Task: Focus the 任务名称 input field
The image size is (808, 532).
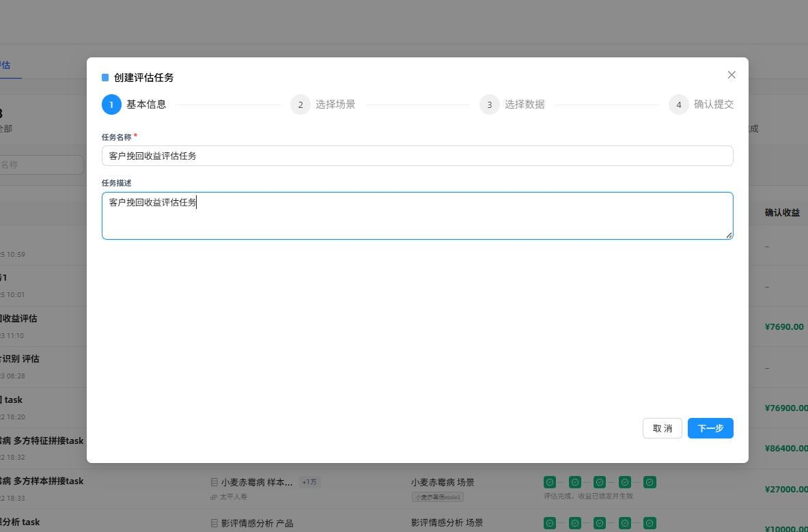Action: pos(417,156)
